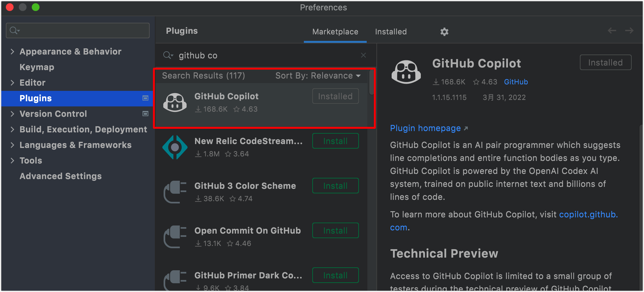Switch to the Marketplace tab
Screen dimensions: 644x292
[335, 32]
